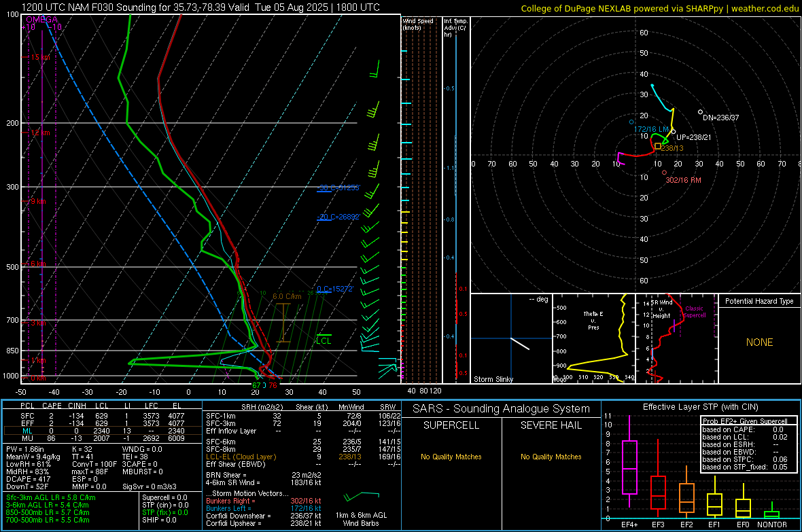This screenshot has width=802, height=532.
Task: Click the 'SFC-1km' shear row label
Action: click(220, 416)
